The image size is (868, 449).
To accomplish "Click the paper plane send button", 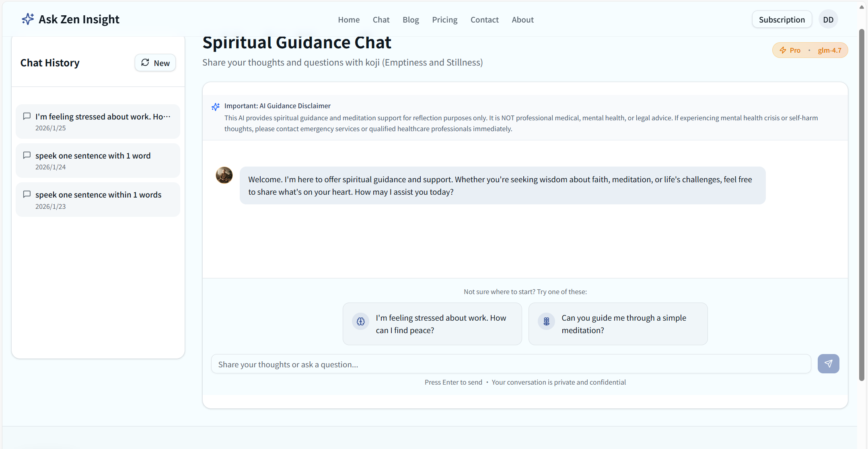I will 828,364.
